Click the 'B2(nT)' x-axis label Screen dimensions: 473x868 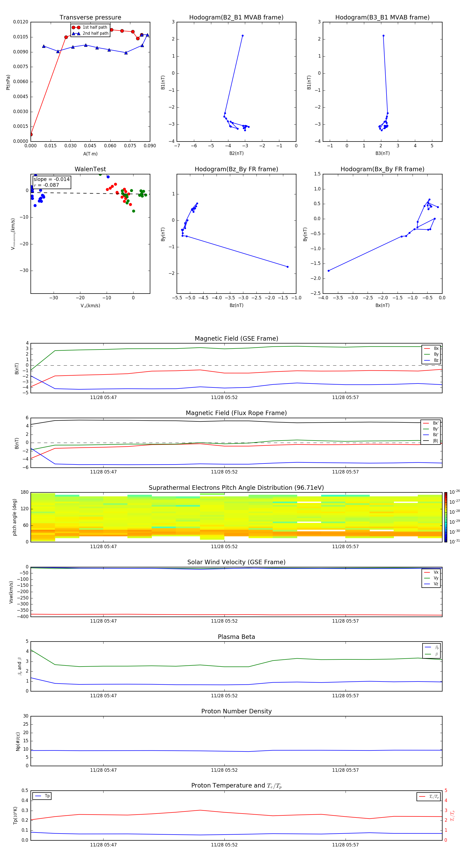point(236,153)
